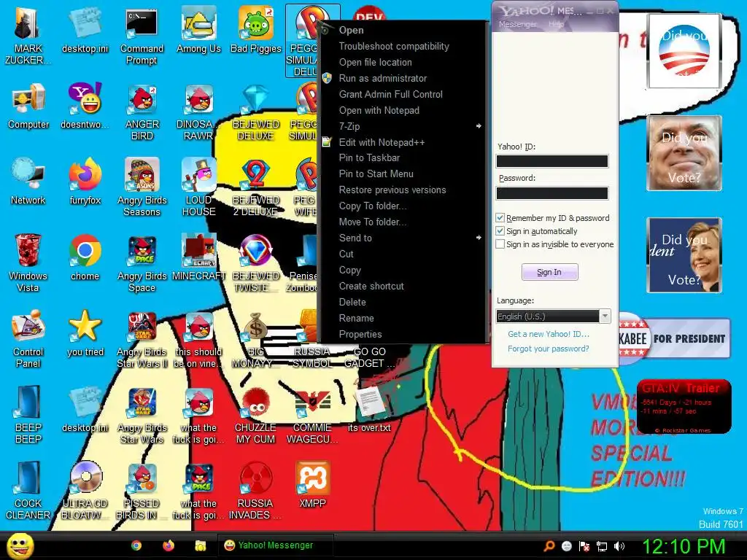Choose Pin to Taskbar
The image size is (747, 560).
coord(403,157)
